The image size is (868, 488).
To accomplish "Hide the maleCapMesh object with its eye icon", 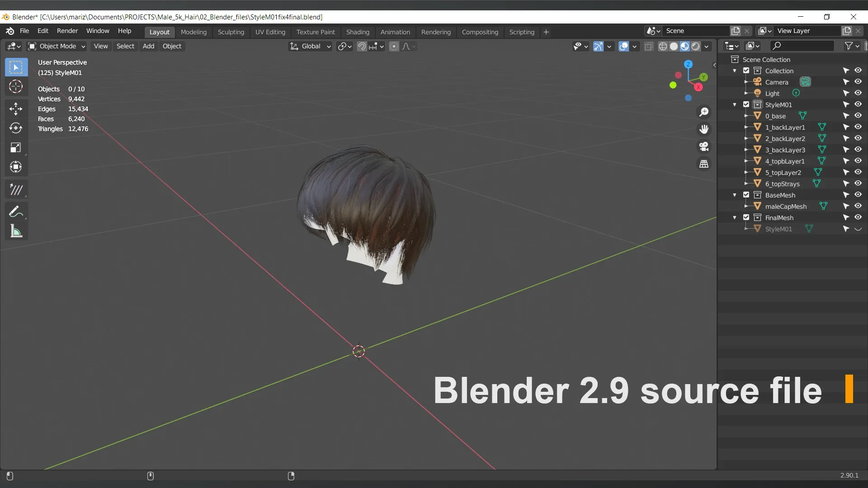I will [858, 206].
